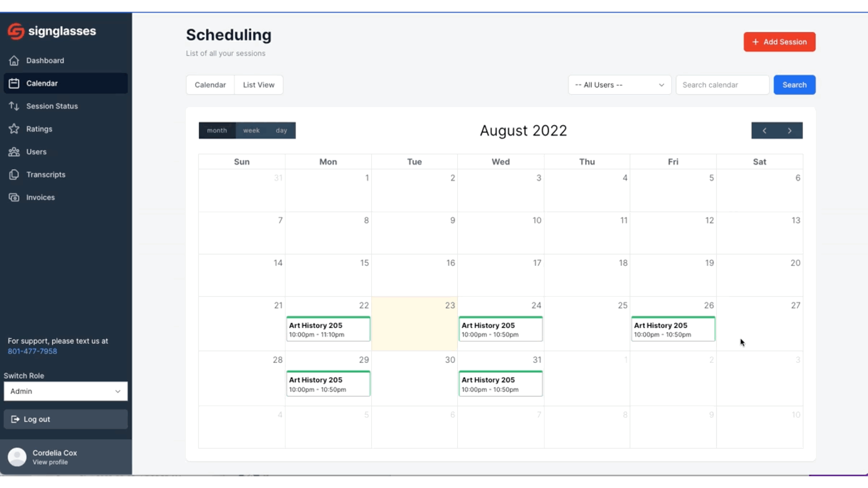Open Ratings via the star icon

point(14,129)
